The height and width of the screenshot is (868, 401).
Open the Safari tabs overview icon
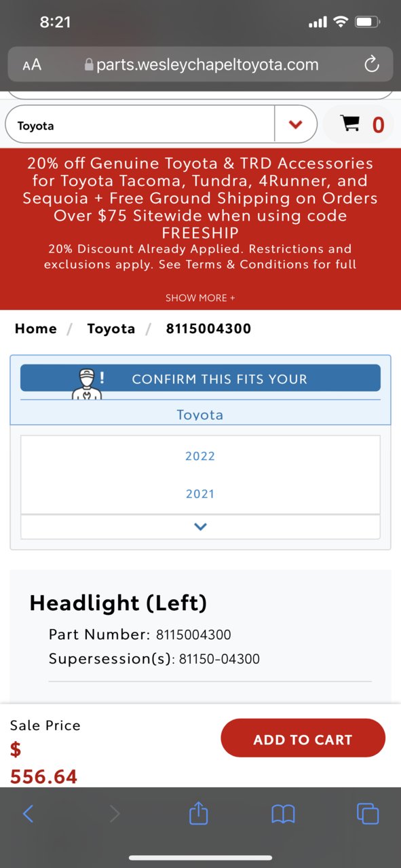[x=368, y=814]
